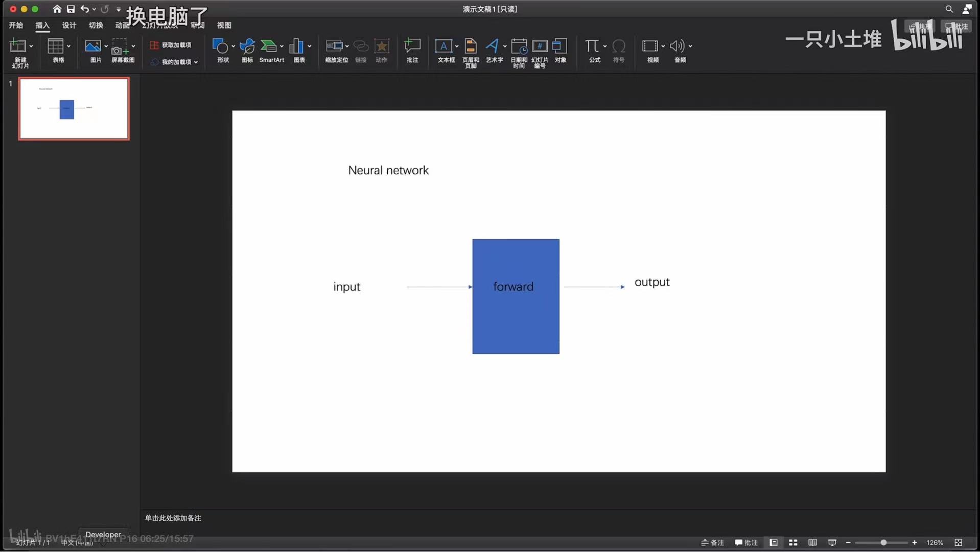
Task: Click the Home icon in title bar
Action: point(57,9)
